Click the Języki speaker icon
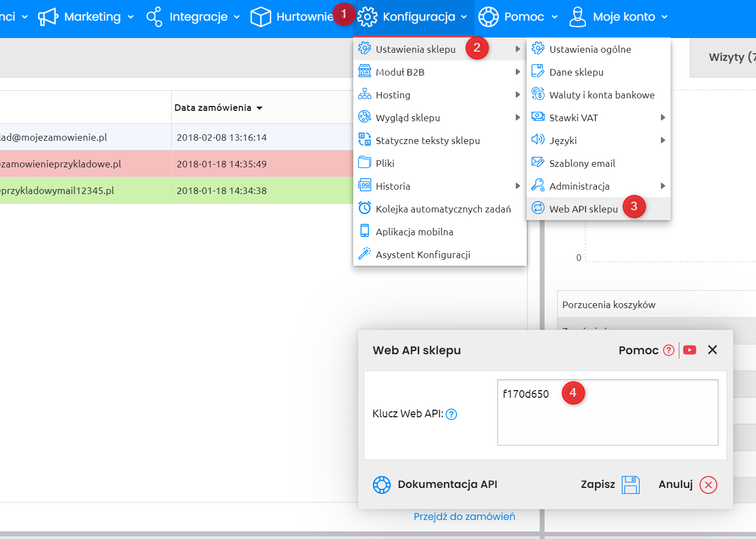Viewport: 756px width, 539px height. click(x=538, y=140)
